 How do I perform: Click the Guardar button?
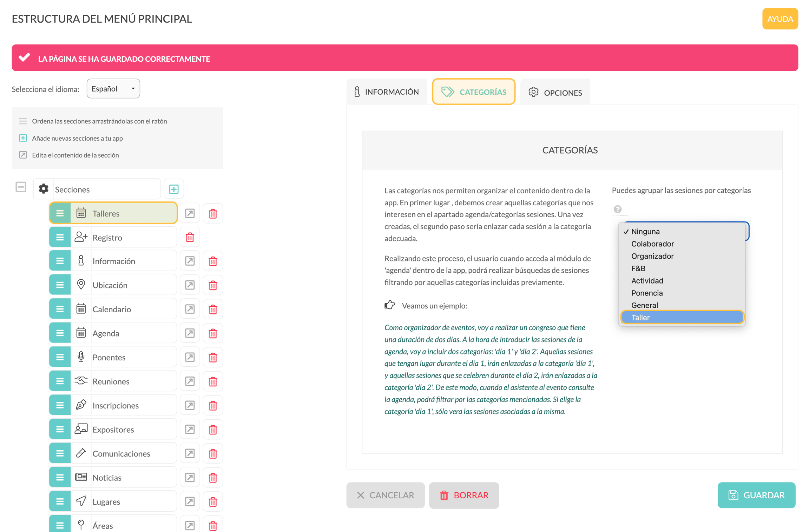tap(756, 495)
